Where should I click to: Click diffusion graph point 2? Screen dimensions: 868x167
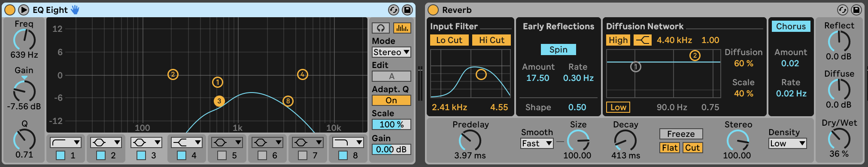[695, 56]
